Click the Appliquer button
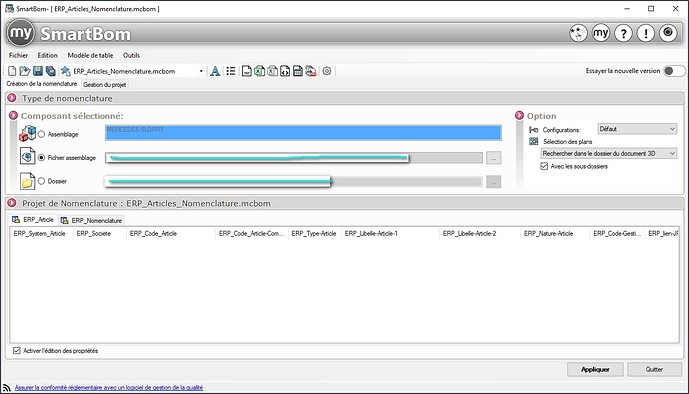This screenshot has height=394, width=689. coord(595,369)
